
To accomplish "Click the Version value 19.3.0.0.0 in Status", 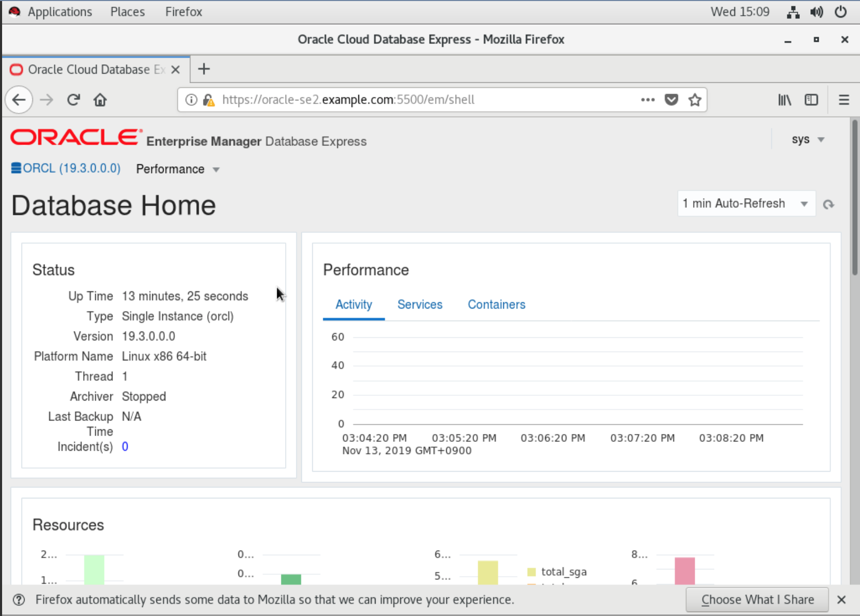I will [x=149, y=336].
